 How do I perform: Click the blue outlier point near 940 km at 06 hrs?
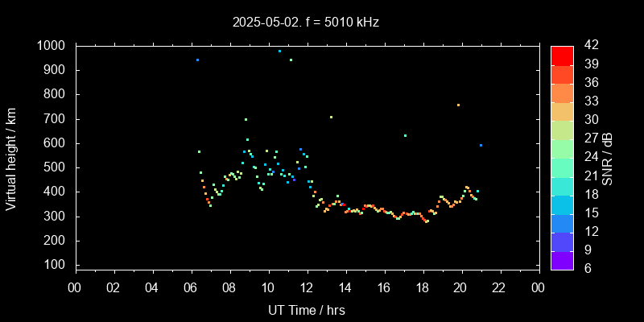click(x=197, y=60)
